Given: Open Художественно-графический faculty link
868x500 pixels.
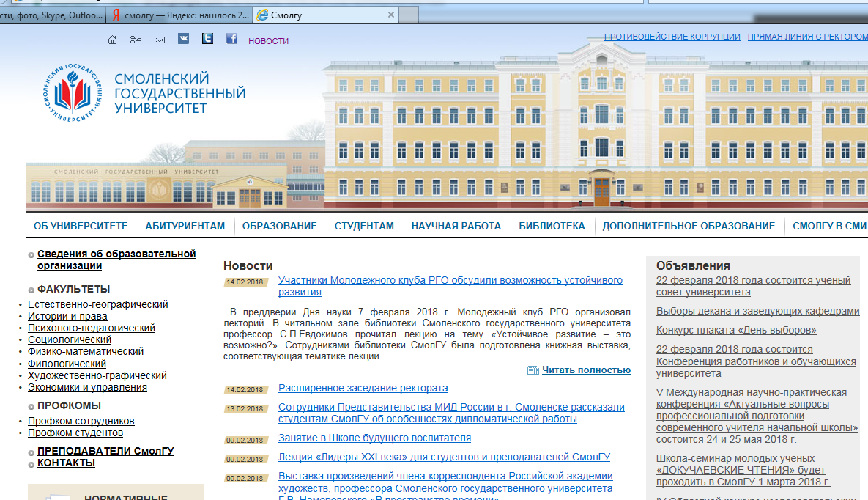Looking at the screenshot, I should [x=97, y=375].
